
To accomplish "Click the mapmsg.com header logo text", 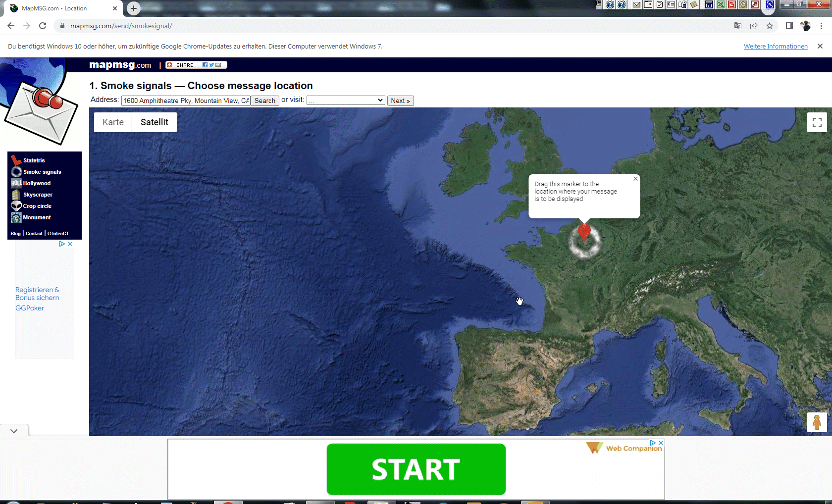I will [120, 65].
